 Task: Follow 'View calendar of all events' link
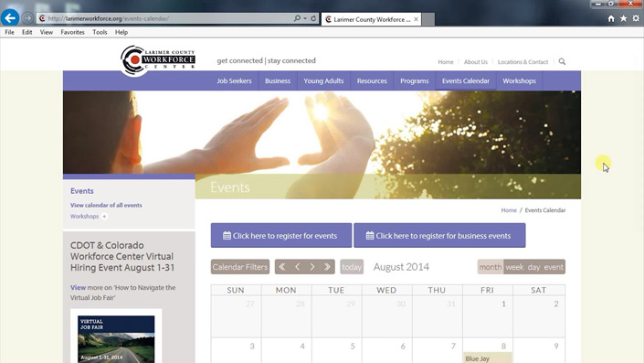coord(106,205)
